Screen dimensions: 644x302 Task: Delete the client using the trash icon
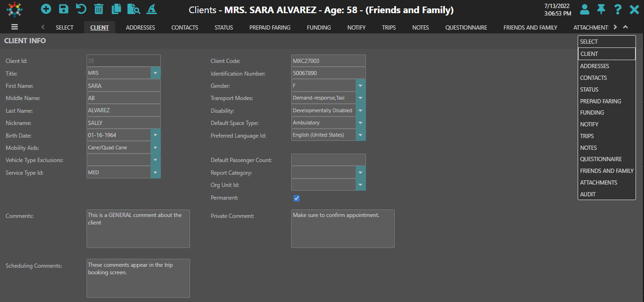coord(99,8)
